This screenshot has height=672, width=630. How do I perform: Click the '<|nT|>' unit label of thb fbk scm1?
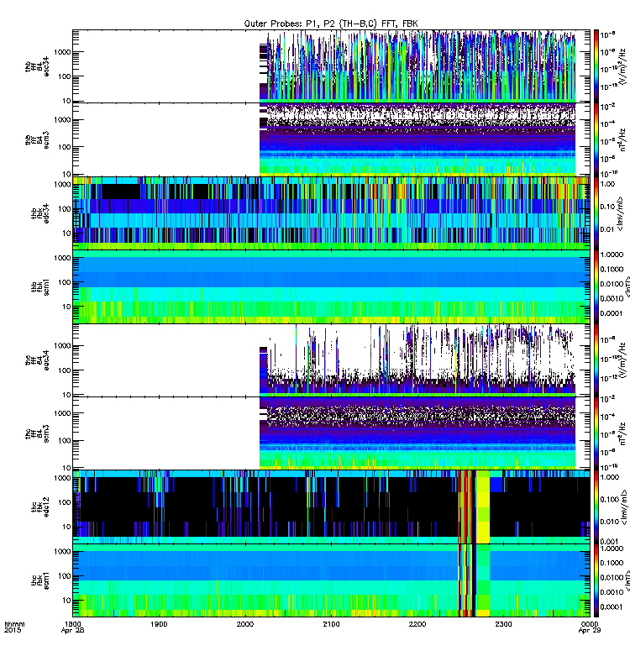coord(627,287)
